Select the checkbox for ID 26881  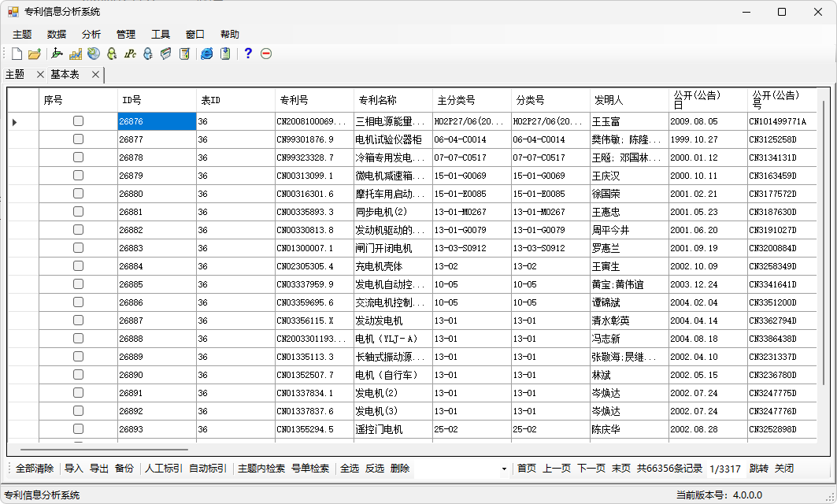tap(79, 211)
